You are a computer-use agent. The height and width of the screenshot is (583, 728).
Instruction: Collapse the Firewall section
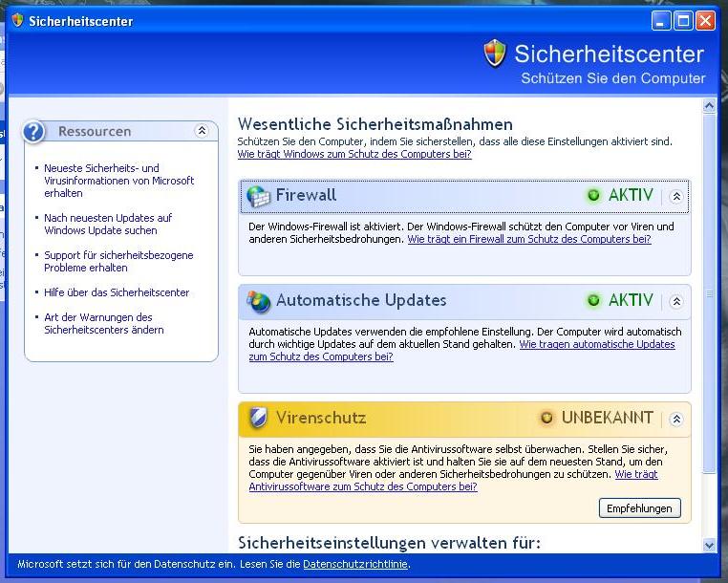(x=676, y=197)
